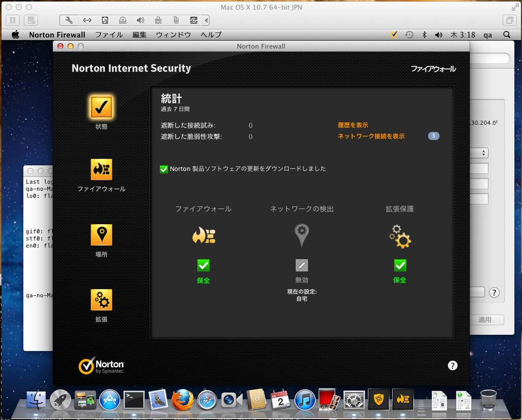
Task: Toggle the ネットワークの検出 無効 status box
Action: tap(302, 265)
